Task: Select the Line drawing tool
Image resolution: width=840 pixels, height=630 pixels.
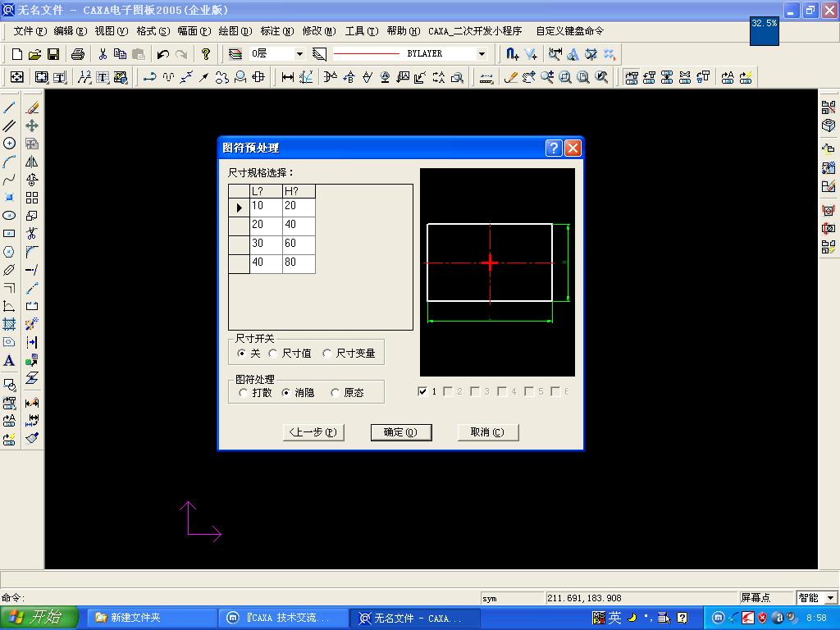Action: [9, 107]
